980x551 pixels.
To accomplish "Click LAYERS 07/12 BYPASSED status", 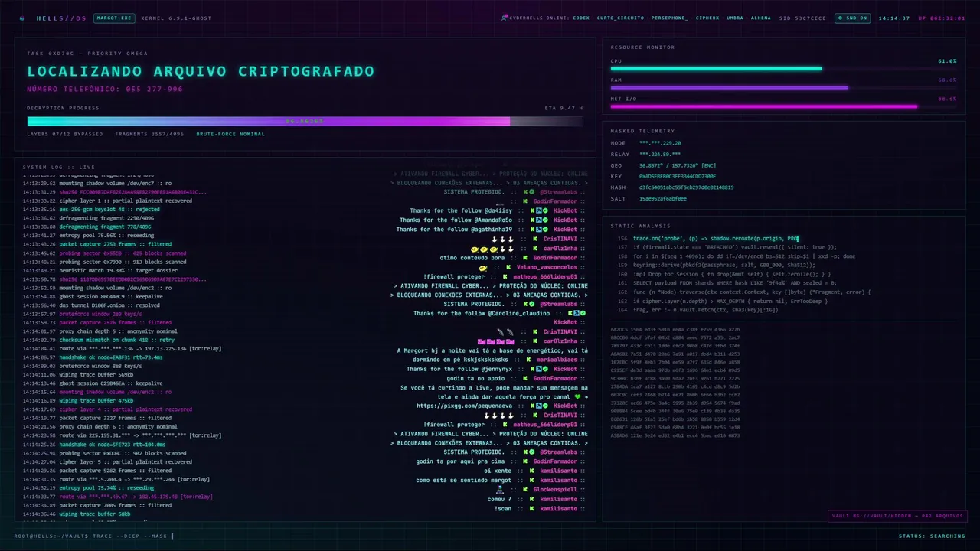I will click(64, 134).
